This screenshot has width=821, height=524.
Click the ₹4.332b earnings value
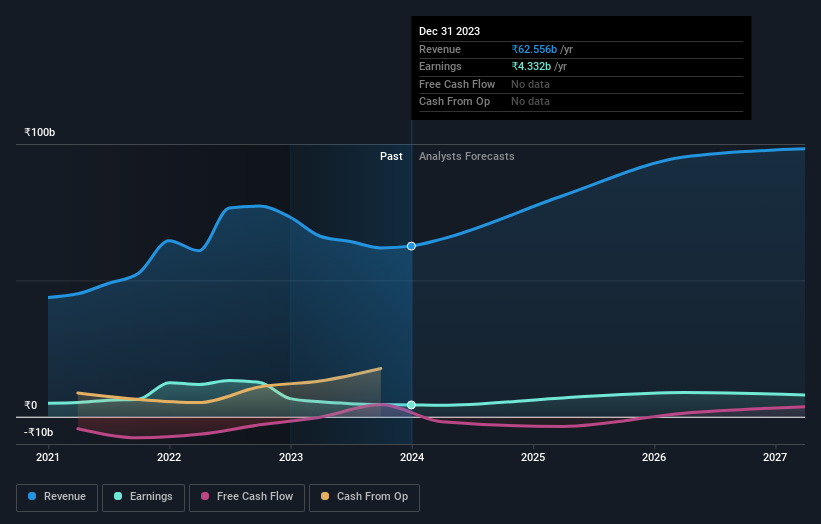531,66
